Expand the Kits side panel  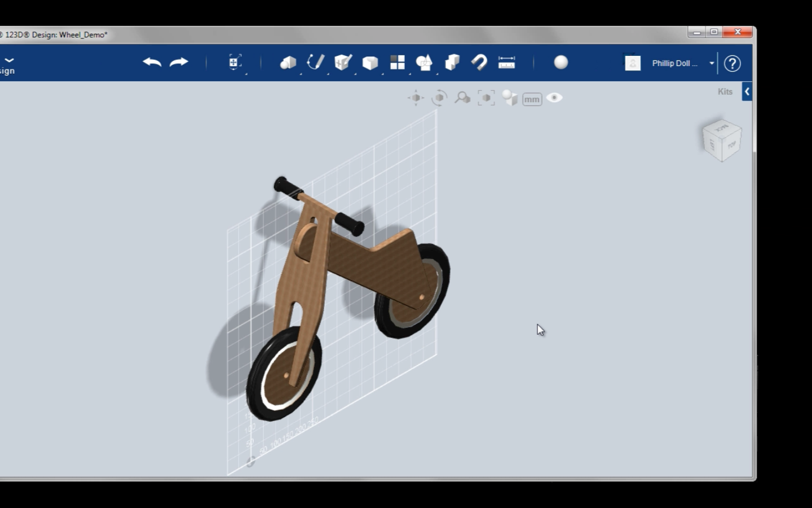point(747,91)
